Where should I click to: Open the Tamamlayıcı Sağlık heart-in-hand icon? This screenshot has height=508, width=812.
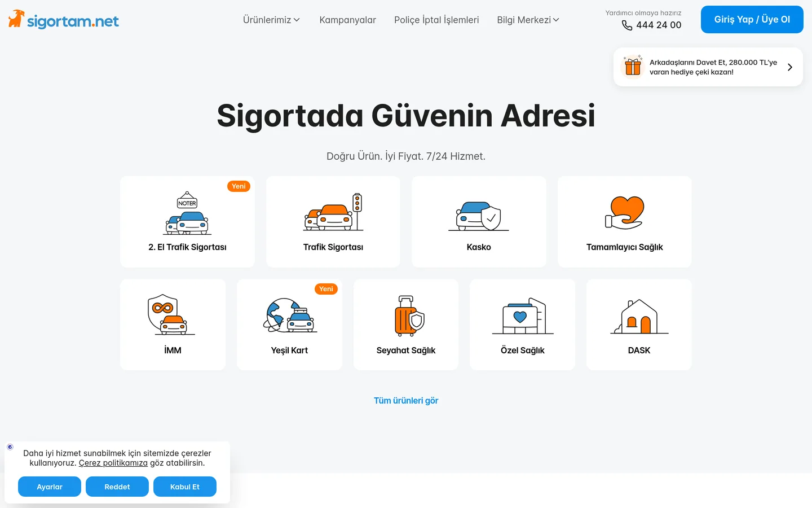click(x=624, y=212)
